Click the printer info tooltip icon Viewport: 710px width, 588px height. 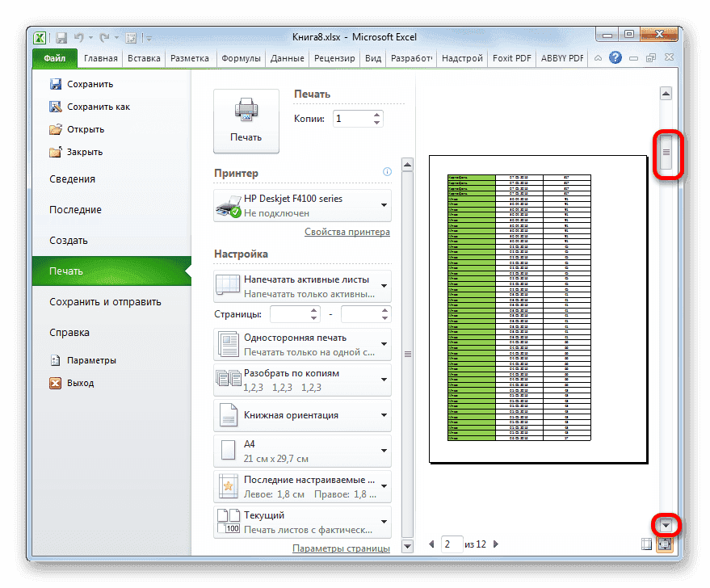(x=387, y=172)
